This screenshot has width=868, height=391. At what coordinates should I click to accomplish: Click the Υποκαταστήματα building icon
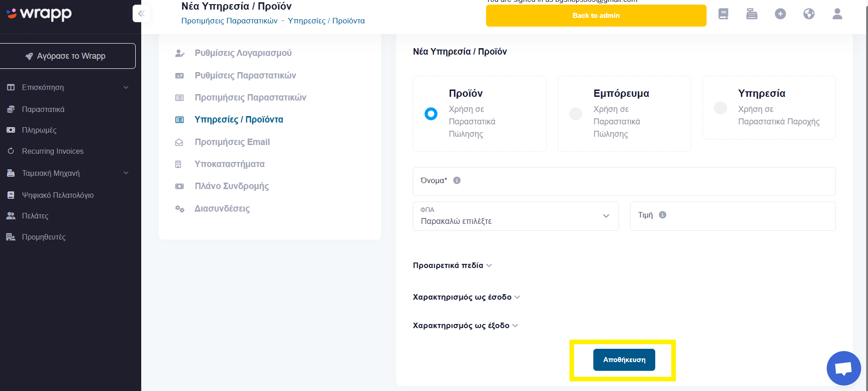178,164
